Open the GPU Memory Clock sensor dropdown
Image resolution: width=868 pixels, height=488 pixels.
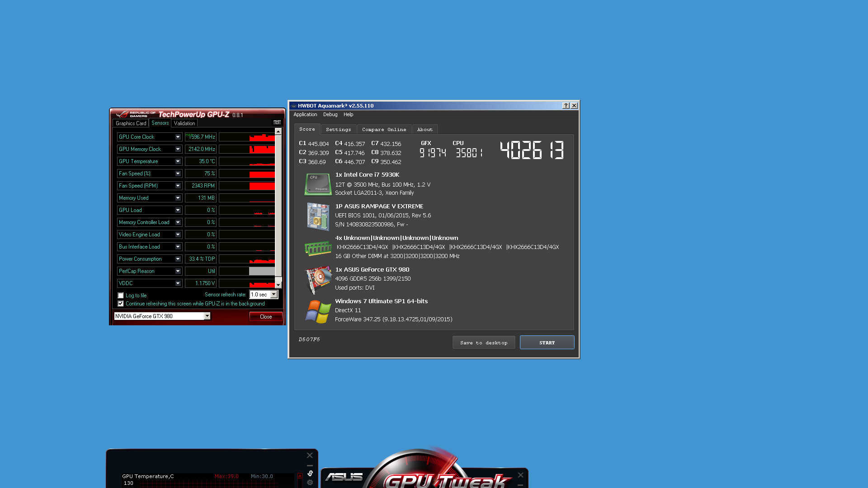click(x=178, y=149)
